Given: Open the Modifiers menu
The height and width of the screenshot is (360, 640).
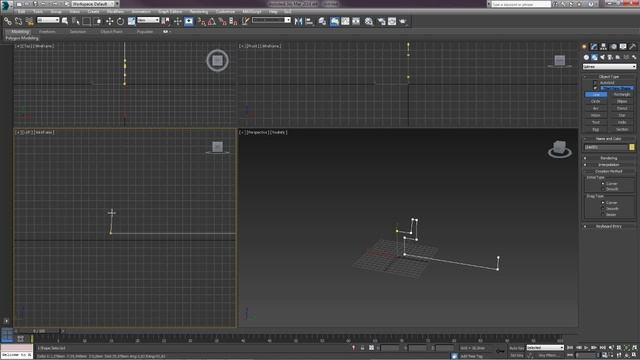Looking at the screenshot, I should pyautogui.click(x=115, y=11).
